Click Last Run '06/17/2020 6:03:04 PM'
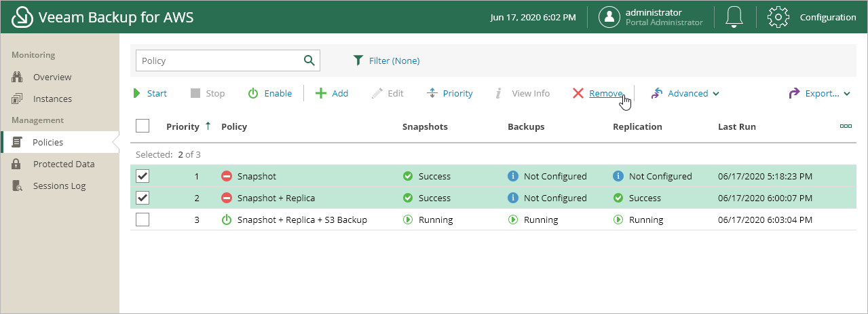 (765, 220)
